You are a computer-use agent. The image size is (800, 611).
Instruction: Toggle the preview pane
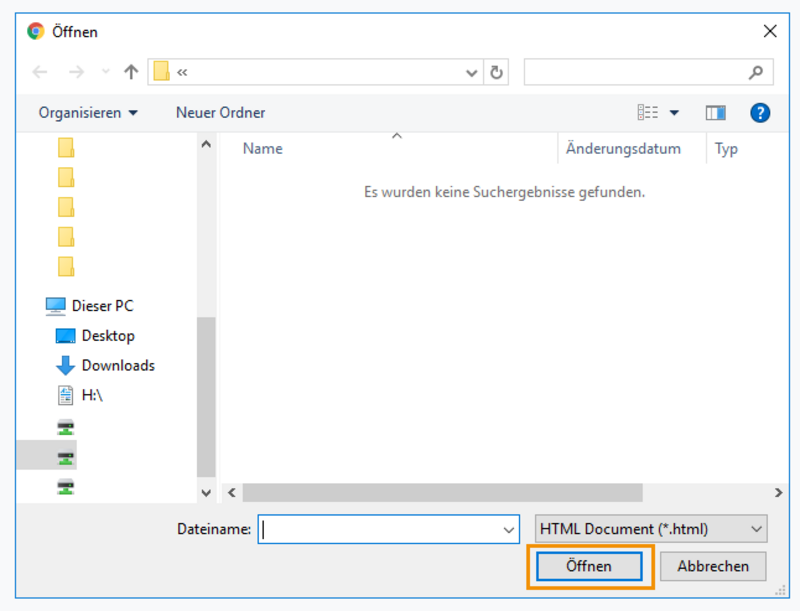coord(715,113)
